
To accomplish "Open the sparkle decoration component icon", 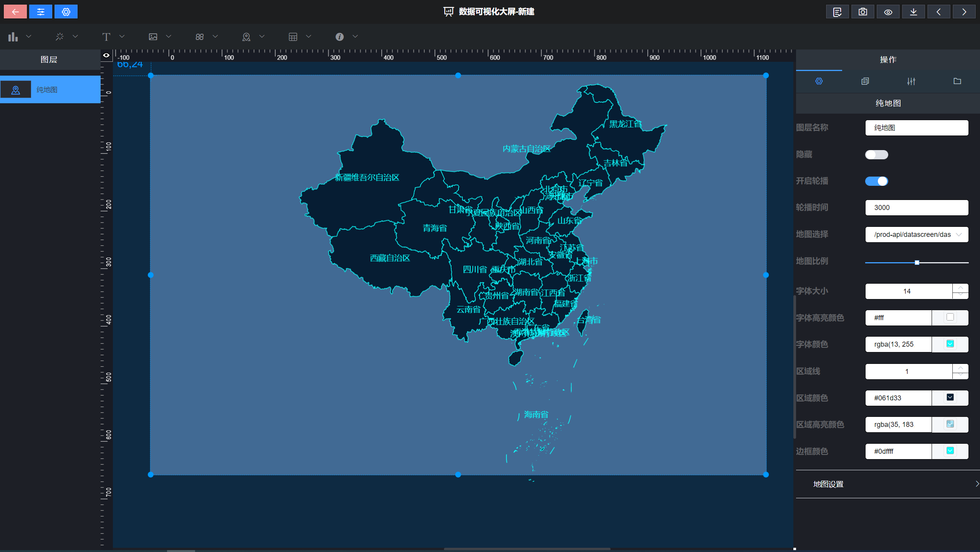I will 60,37.
